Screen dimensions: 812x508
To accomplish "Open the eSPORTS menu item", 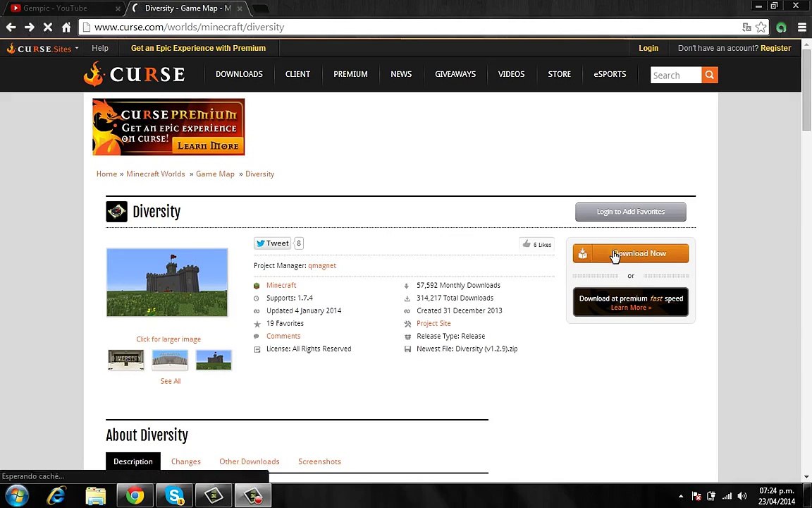I will point(610,74).
